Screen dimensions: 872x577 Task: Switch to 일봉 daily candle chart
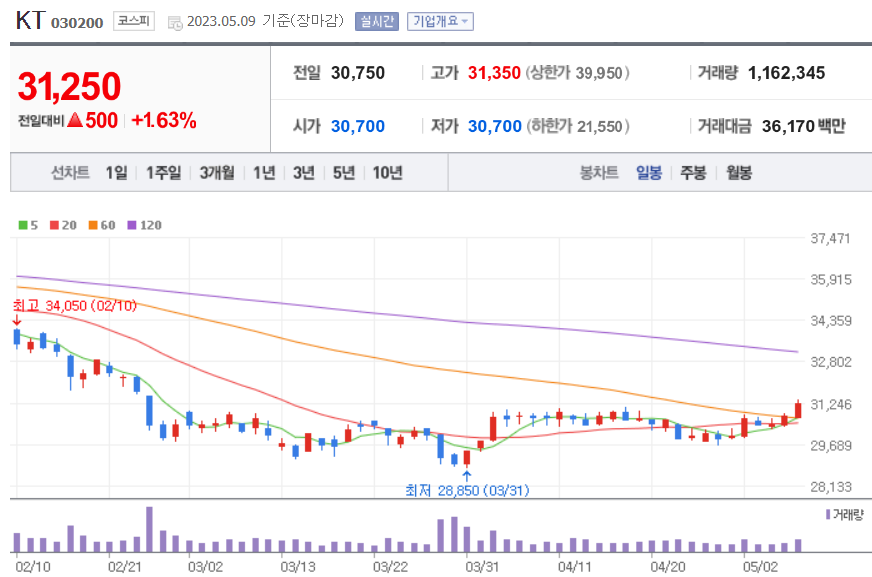(649, 173)
